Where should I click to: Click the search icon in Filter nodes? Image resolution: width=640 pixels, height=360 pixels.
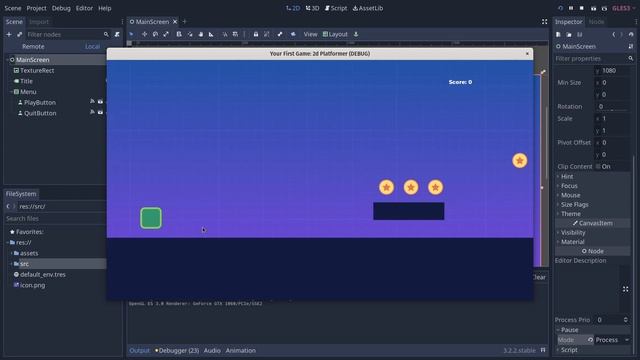pyautogui.click(x=106, y=34)
